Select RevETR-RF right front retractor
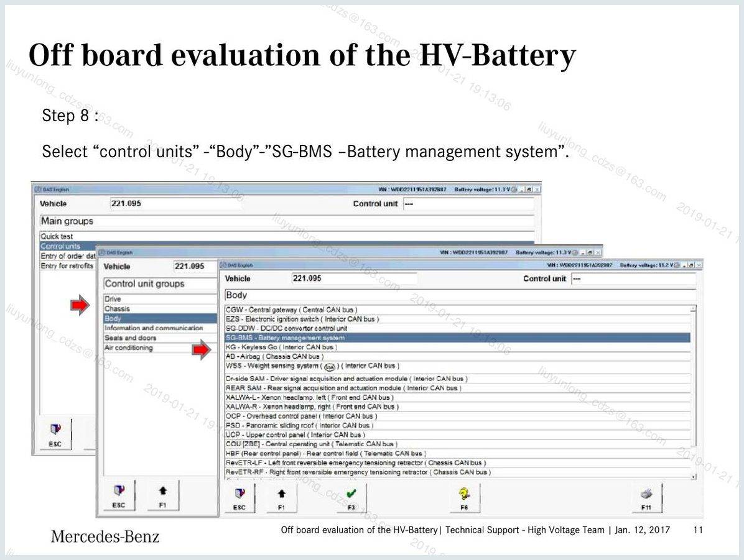The height and width of the screenshot is (560, 744). tap(457, 472)
